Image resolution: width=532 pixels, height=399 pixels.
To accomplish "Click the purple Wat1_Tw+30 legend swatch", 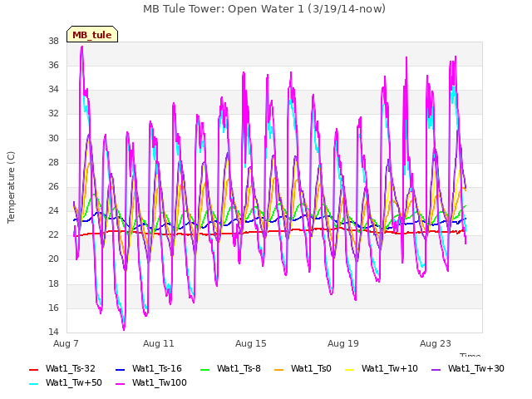I will click(436, 369).
